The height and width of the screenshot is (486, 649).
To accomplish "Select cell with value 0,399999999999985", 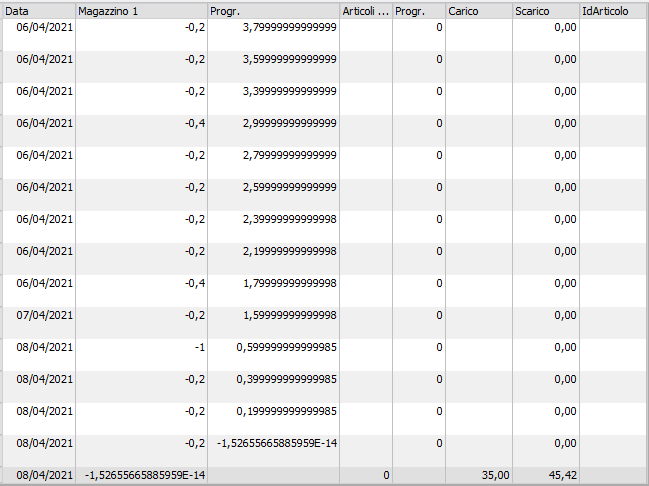I will 274,387.
